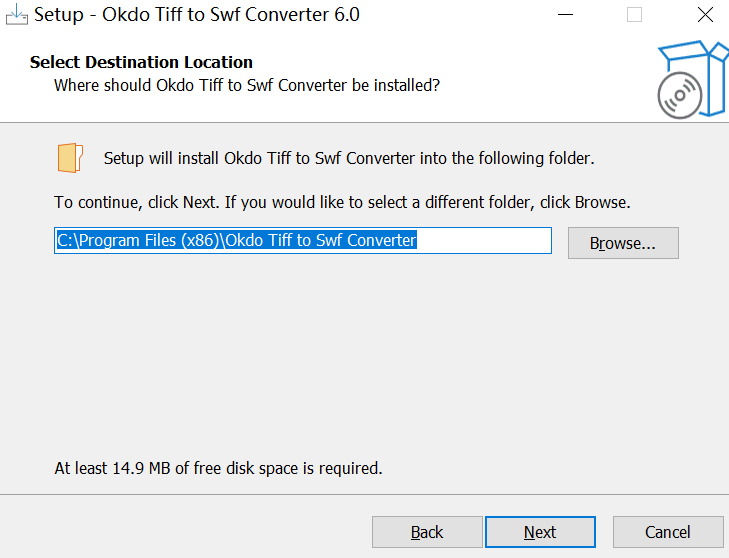729x558 pixels.
Task: Click the highlighted installation path text
Action: [236, 241]
